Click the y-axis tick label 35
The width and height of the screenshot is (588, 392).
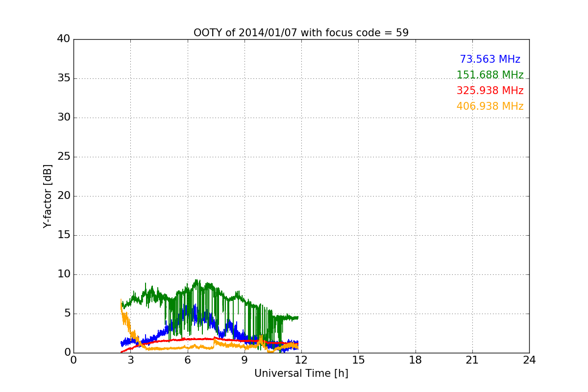coord(64,78)
